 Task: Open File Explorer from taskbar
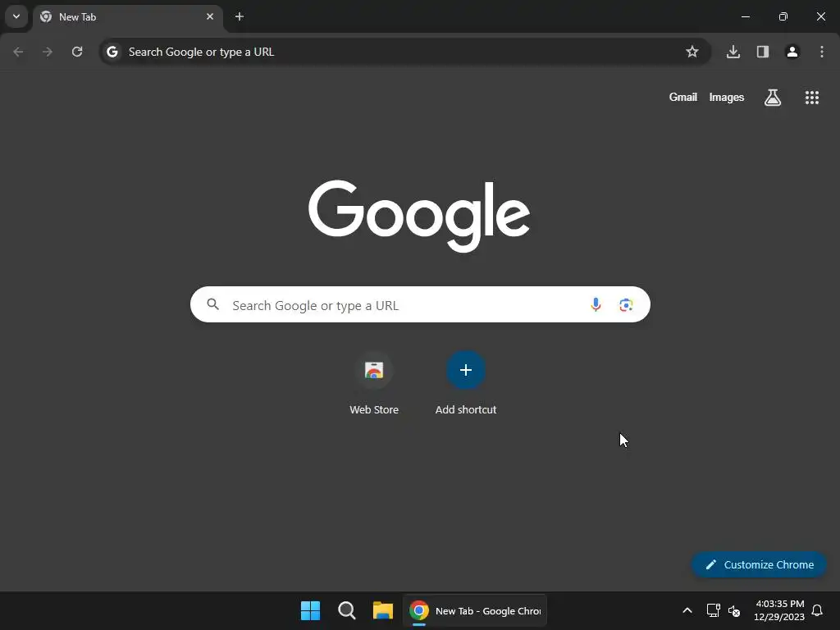coord(383,610)
